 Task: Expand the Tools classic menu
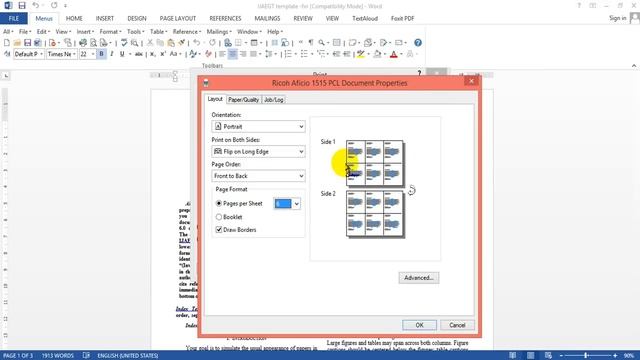pos(136,31)
